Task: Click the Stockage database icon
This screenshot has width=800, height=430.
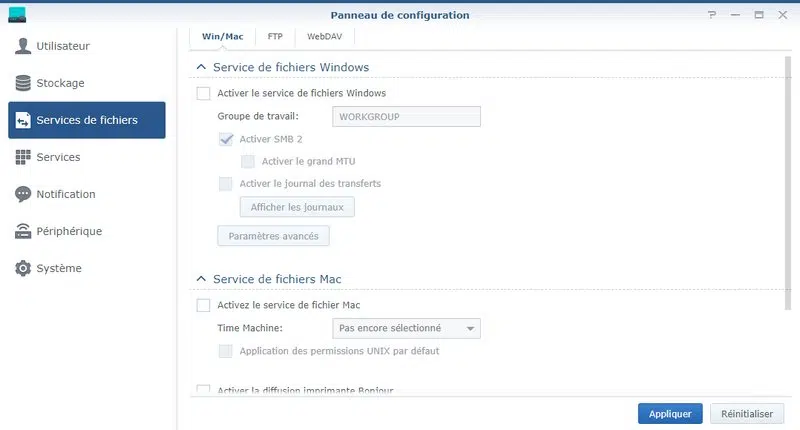Action: click(23, 83)
